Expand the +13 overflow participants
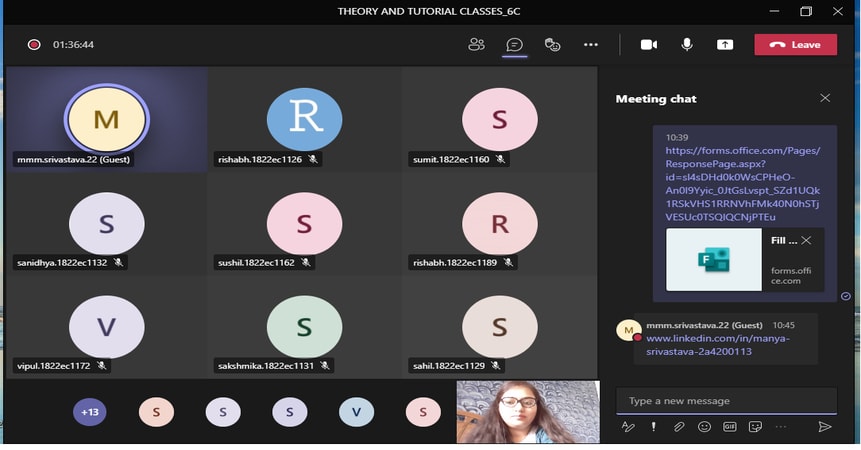The width and height of the screenshot is (861, 450). (90, 412)
